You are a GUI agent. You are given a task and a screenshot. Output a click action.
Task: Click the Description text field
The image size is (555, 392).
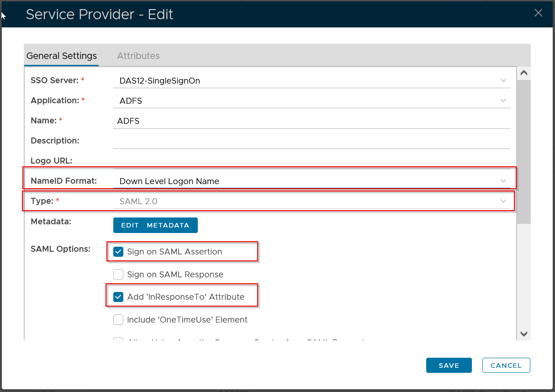tap(311, 141)
